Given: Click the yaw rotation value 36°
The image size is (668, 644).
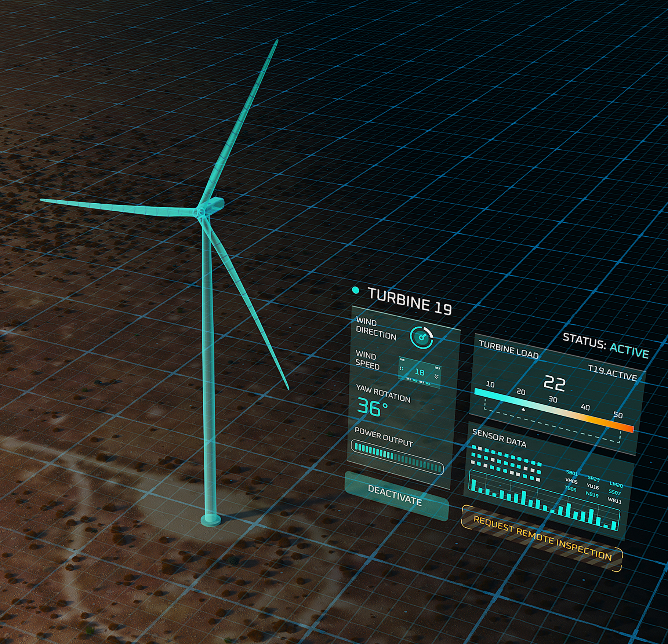Looking at the screenshot, I should pos(372,407).
